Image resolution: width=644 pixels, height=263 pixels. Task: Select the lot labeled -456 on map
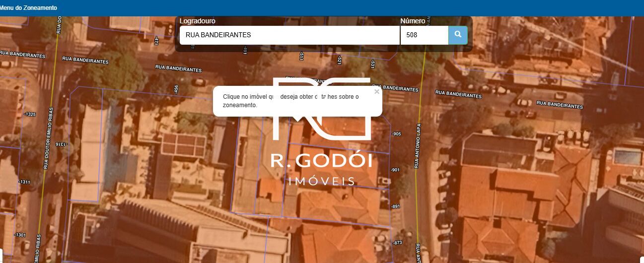176,89
